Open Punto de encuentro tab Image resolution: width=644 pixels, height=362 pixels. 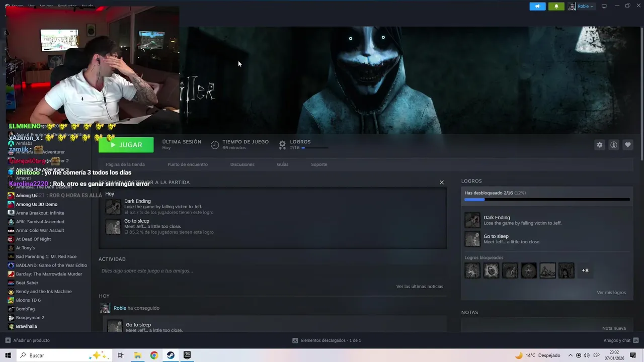[188, 164]
